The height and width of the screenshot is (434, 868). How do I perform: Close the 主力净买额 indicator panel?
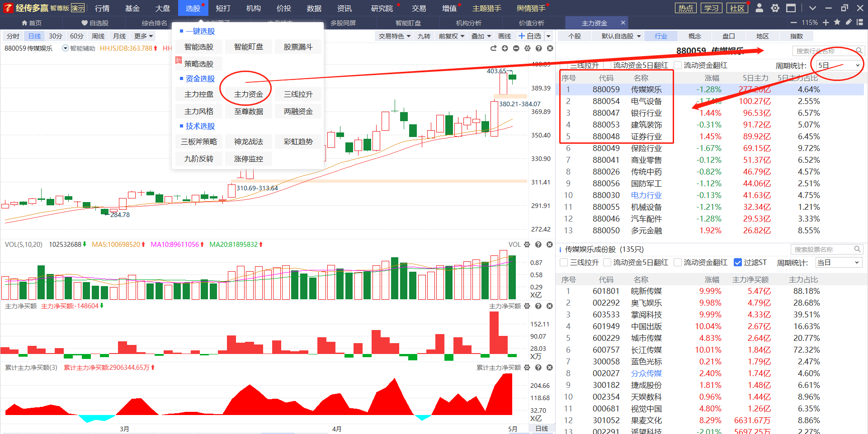coord(550,306)
